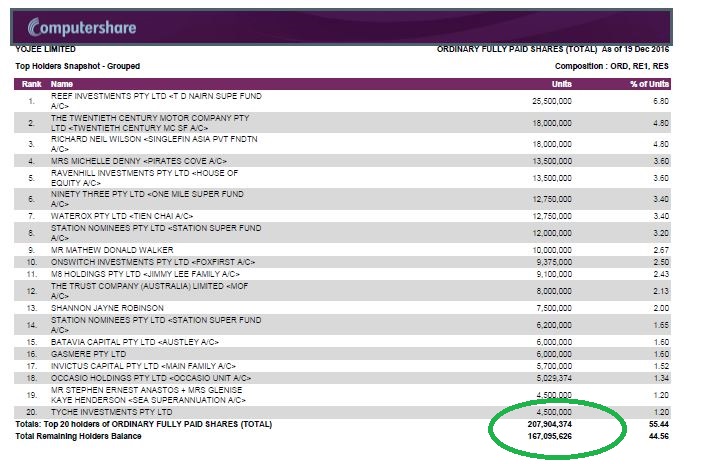The image size is (713, 464).
Task: Select 'RICHARD NEIL WILSON' holder name
Action: click(x=154, y=144)
